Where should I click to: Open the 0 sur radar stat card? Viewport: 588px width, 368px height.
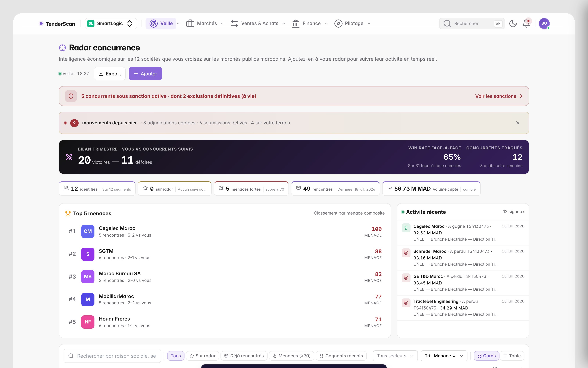click(175, 189)
